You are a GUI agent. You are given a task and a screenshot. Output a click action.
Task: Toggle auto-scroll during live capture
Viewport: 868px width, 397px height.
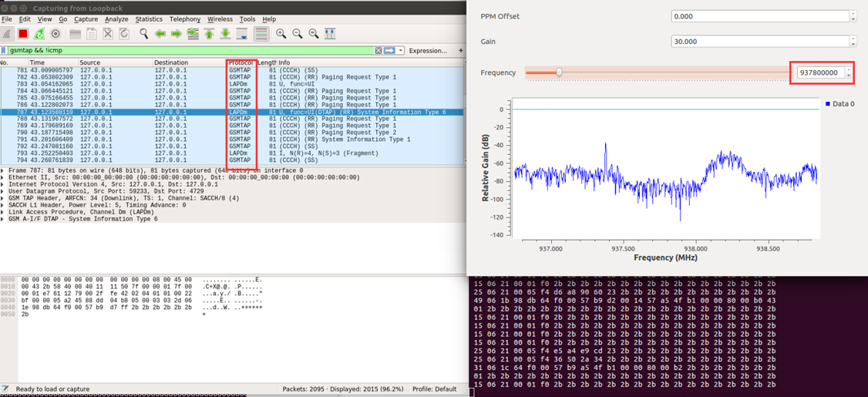(x=242, y=34)
